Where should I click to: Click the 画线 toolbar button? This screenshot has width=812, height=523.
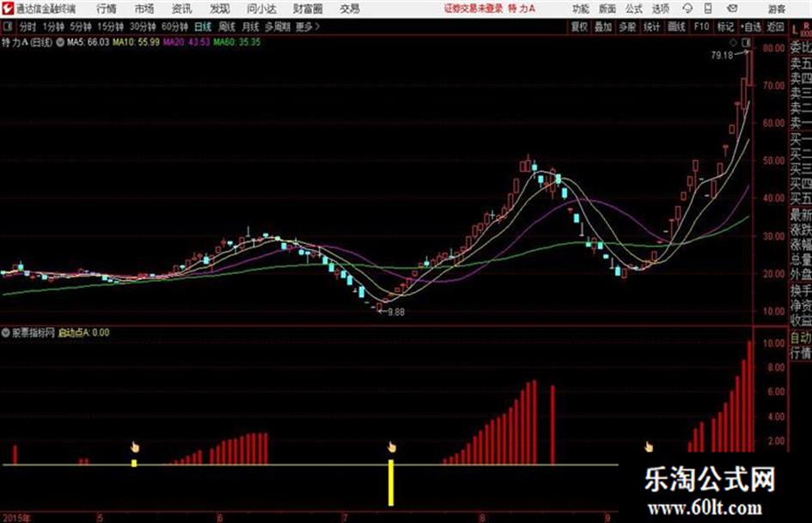(676, 27)
